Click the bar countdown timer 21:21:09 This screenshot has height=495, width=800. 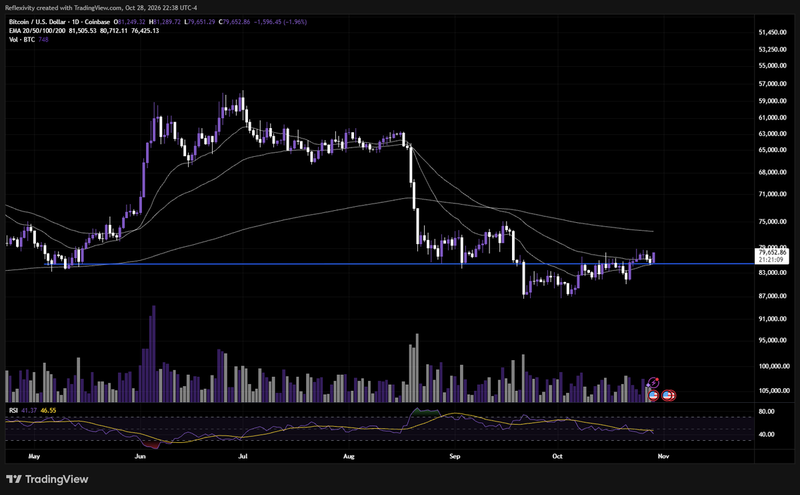(x=770, y=260)
